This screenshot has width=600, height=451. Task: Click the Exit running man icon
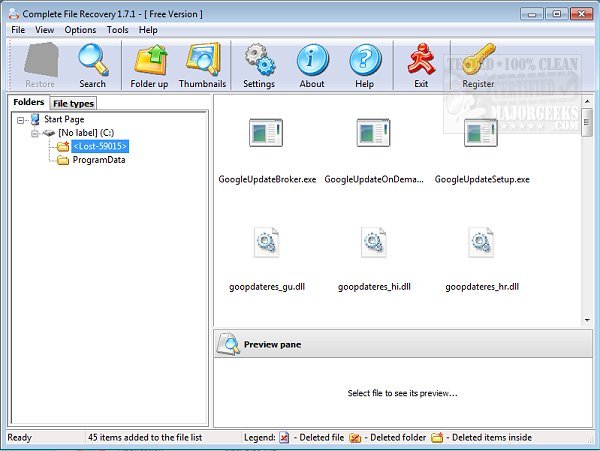click(x=421, y=59)
